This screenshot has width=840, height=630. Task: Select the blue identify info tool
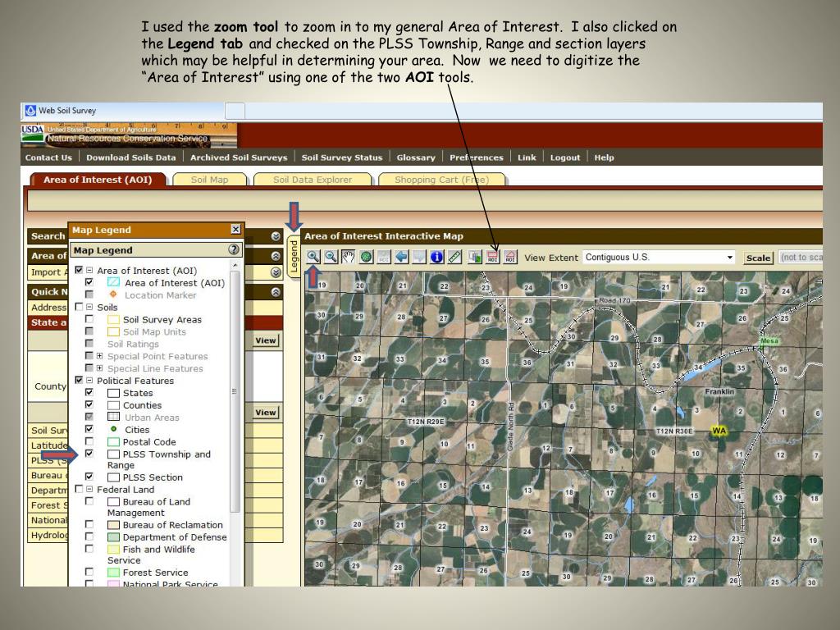(436, 257)
